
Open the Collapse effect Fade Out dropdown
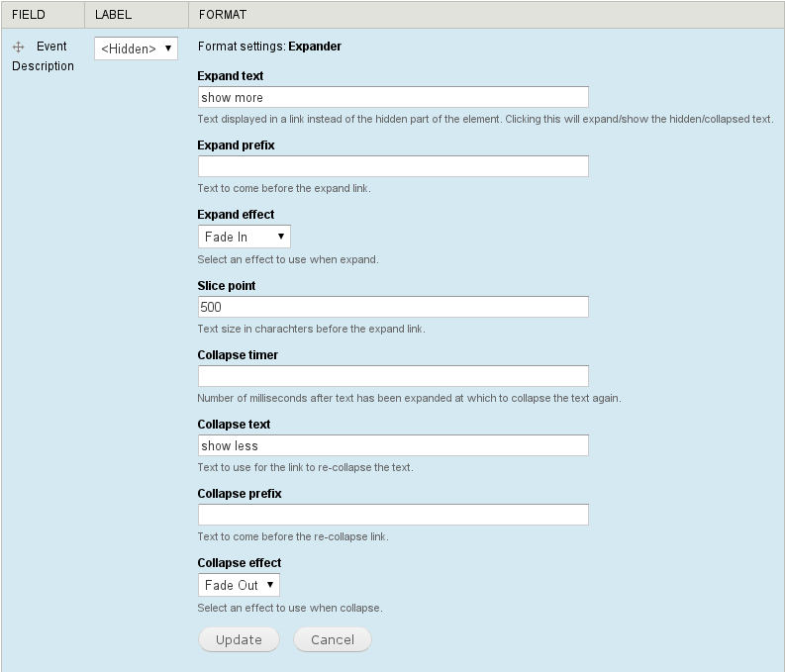point(239,585)
